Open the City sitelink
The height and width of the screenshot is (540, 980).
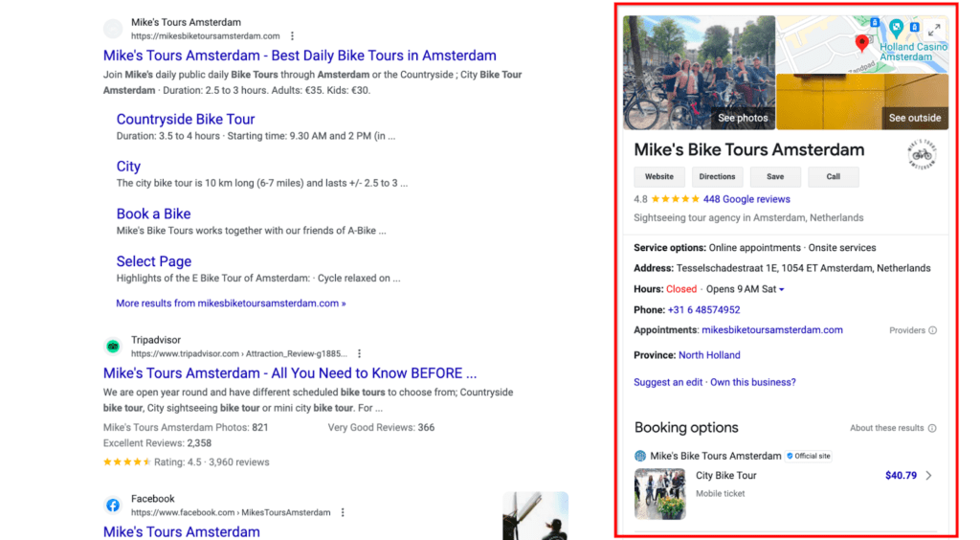pyautogui.click(x=128, y=167)
